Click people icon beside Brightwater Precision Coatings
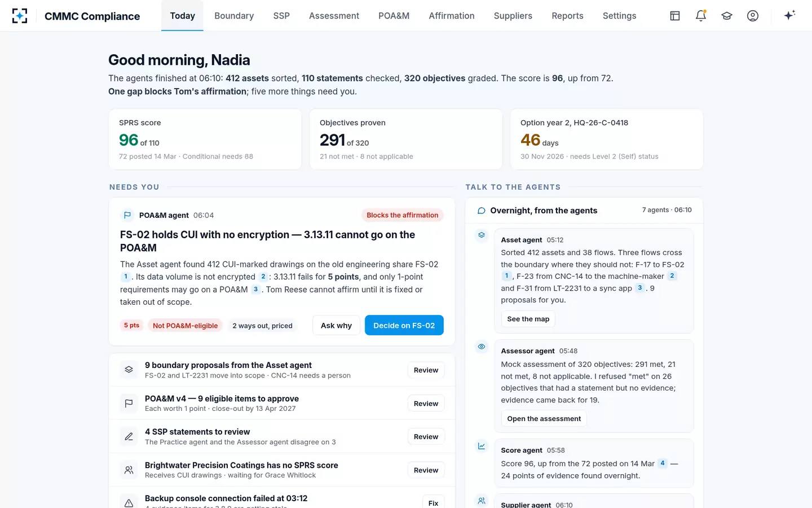Image resolution: width=812 pixels, height=508 pixels. pyautogui.click(x=129, y=470)
